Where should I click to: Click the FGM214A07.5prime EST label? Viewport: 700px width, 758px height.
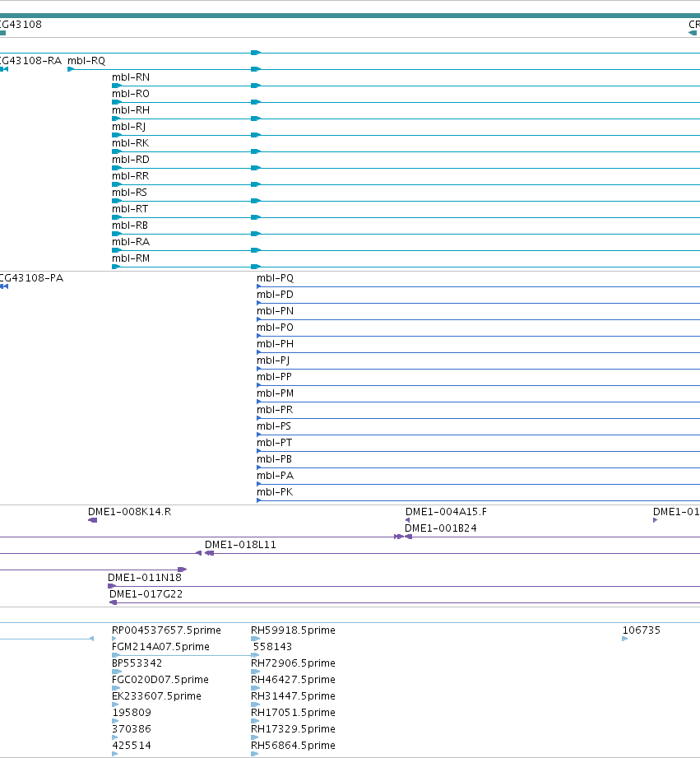click(160, 647)
